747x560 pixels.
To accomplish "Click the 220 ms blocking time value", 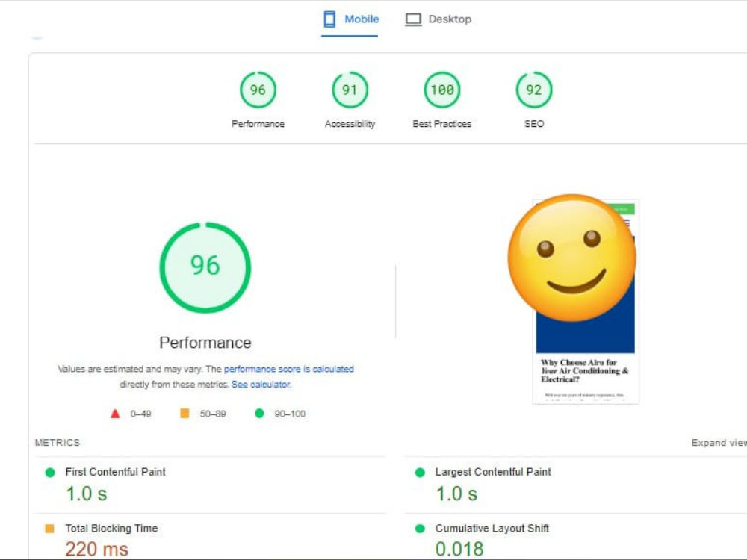I will pyautogui.click(x=96, y=549).
